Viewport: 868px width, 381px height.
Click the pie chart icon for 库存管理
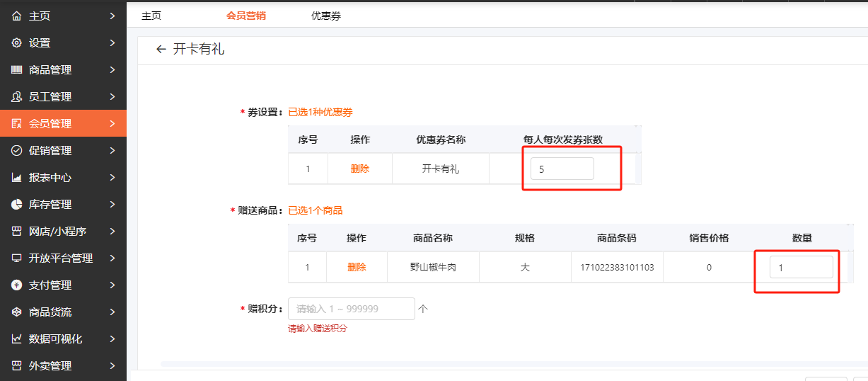[17, 205]
